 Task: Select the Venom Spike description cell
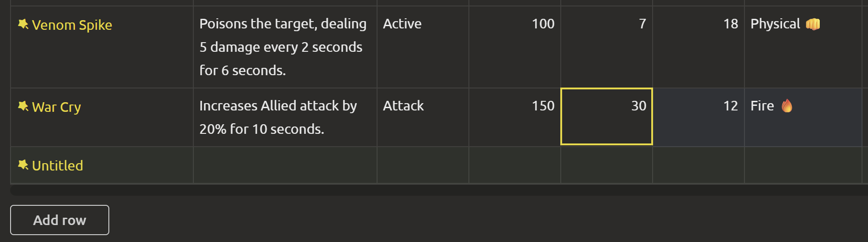tap(285, 47)
